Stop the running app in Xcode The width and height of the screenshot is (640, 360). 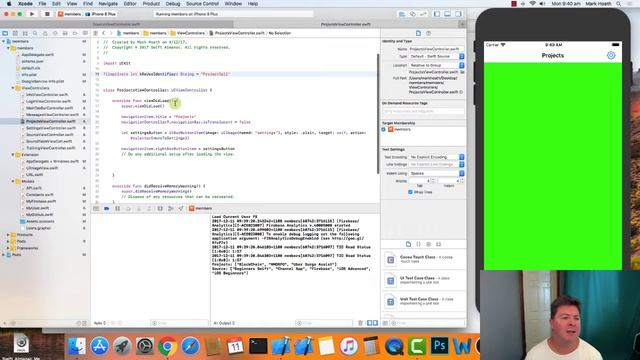click(47, 14)
